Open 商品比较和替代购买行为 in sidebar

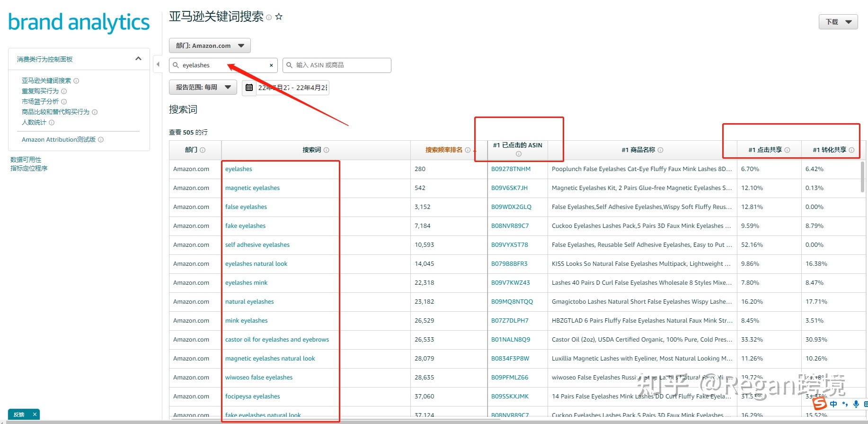coord(55,112)
